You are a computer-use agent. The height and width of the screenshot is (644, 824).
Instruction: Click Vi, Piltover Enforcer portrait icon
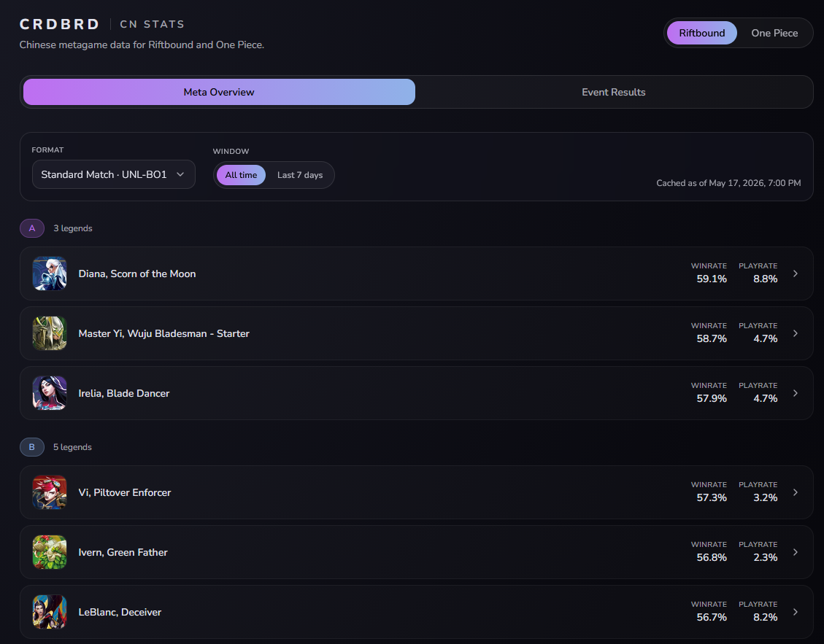coord(50,493)
